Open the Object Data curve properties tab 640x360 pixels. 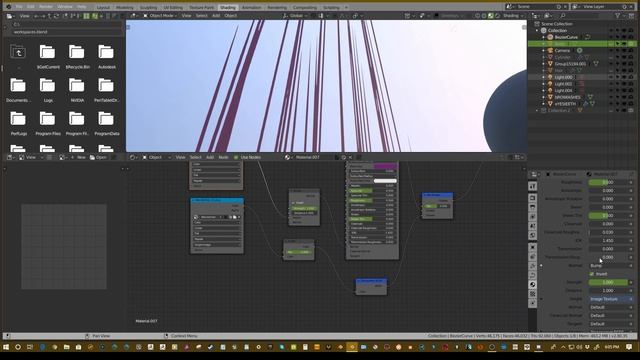coord(533,275)
